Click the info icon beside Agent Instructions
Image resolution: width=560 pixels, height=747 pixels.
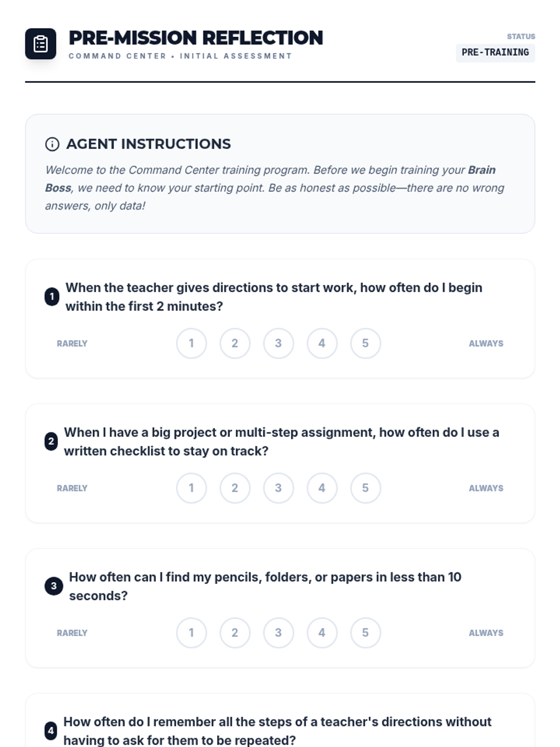52,144
